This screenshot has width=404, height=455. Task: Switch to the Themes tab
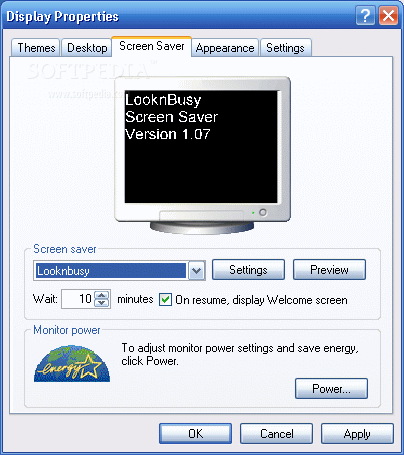[x=36, y=48]
